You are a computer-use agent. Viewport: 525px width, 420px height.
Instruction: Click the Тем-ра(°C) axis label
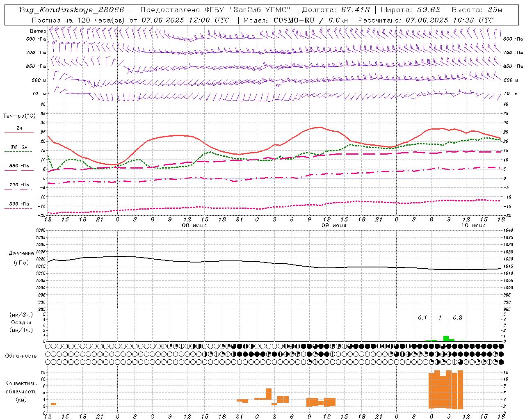click(19, 116)
